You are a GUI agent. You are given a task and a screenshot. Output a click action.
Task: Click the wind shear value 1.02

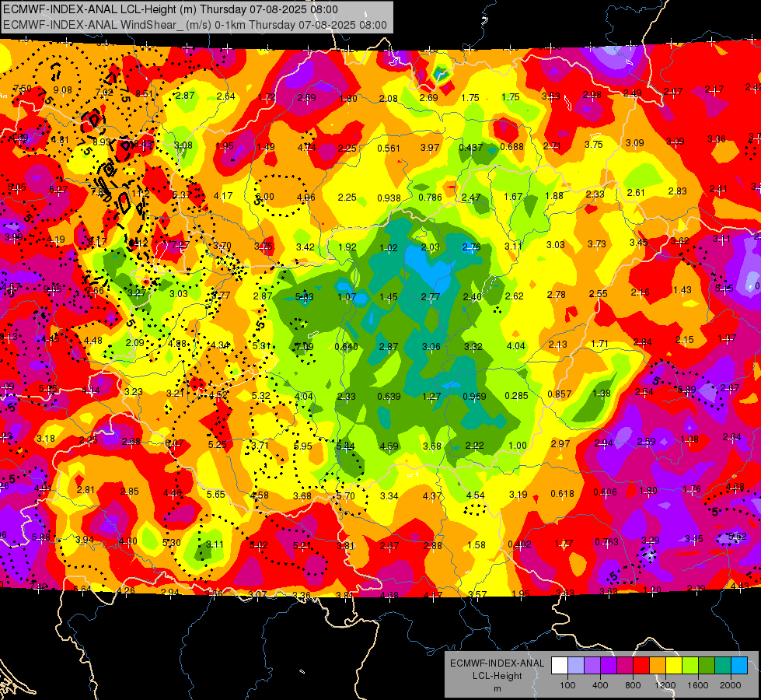click(389, 248)
